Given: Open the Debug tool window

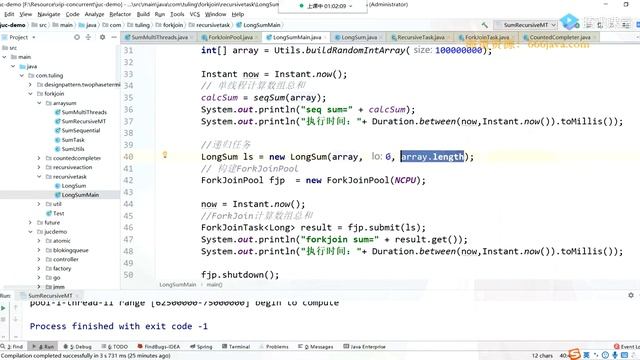Looking at the screenshot, I should (x=78, y=347).
